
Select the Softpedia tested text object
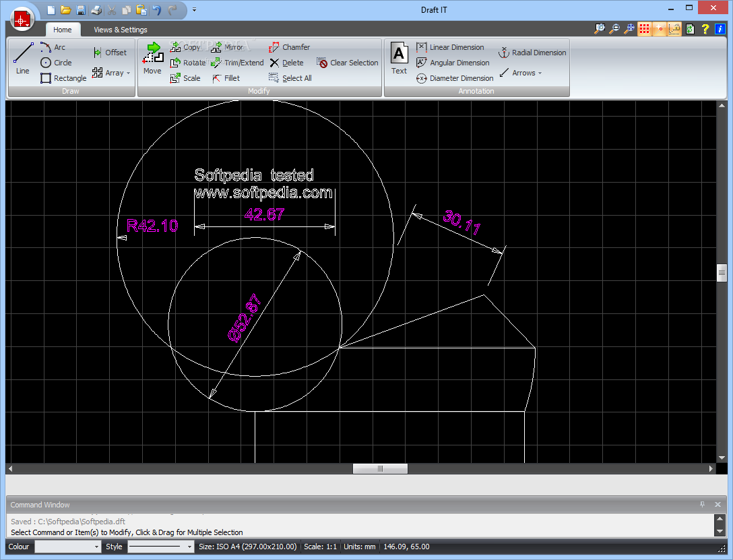[x=254, y=175]
